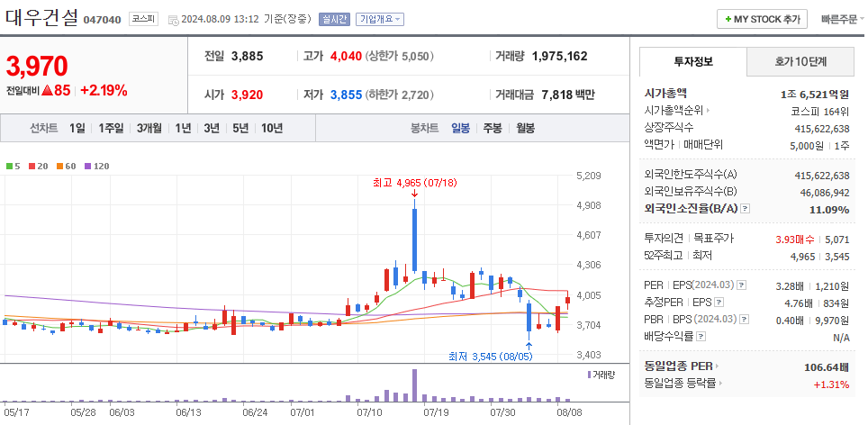Click the red 20-day moving average legend marker
This screenshot has width=868, height=425.
[x=32, y=166]
